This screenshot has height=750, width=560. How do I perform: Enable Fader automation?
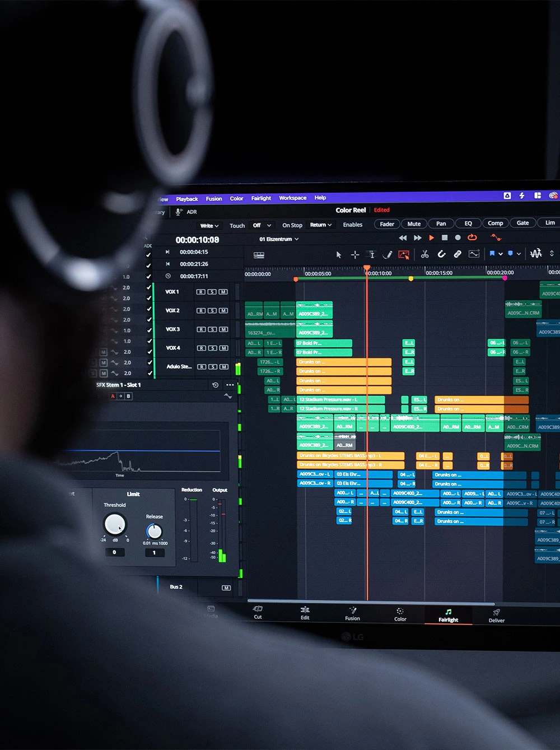[387, 224]
